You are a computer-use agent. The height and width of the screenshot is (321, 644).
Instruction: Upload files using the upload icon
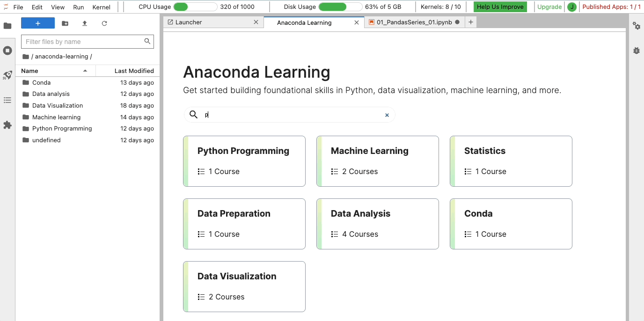[x=85, y=23]
